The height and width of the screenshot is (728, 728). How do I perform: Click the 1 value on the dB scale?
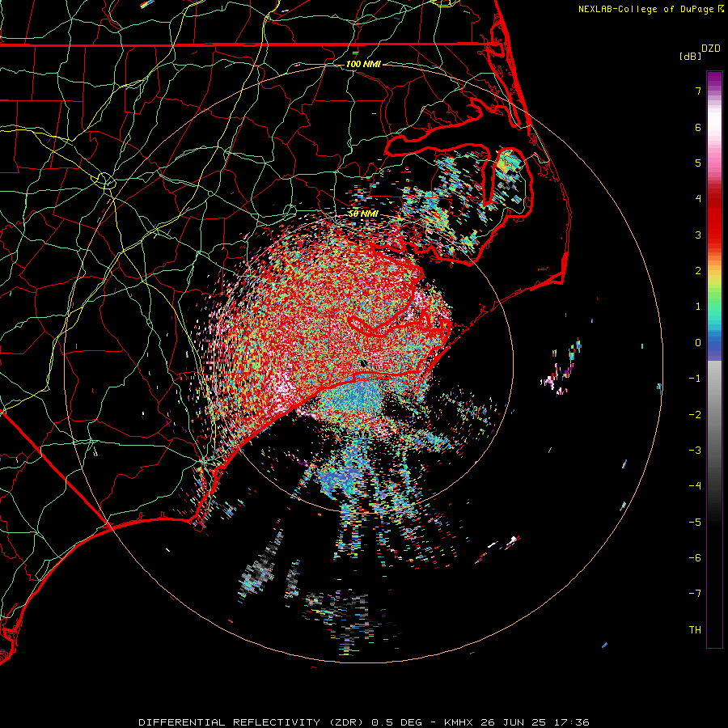tap(698, 307)
